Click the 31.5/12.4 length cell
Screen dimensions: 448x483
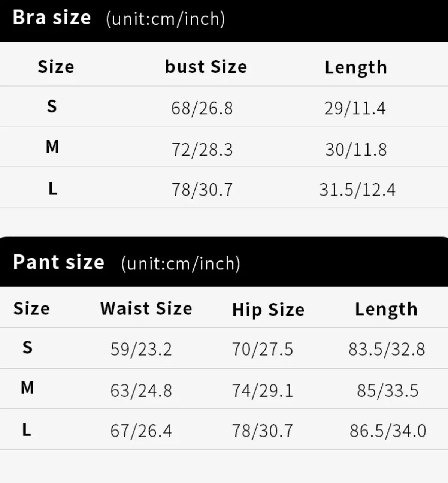357,190
